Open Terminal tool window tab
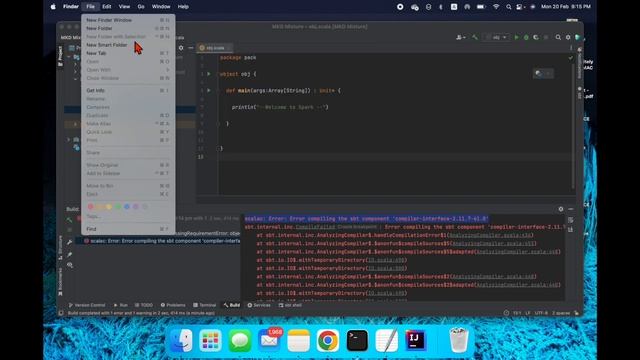640x360 pixels. point(204,305)
